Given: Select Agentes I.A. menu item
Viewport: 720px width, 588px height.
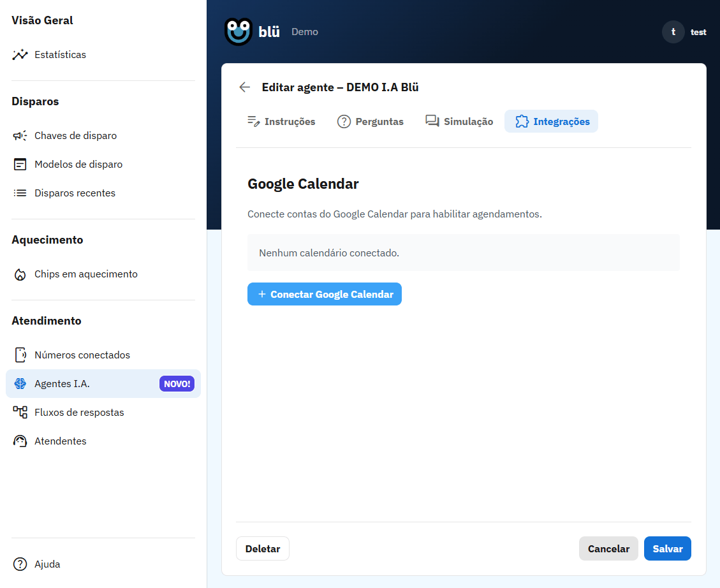Looking at the screenshot, I should (103, 384).
